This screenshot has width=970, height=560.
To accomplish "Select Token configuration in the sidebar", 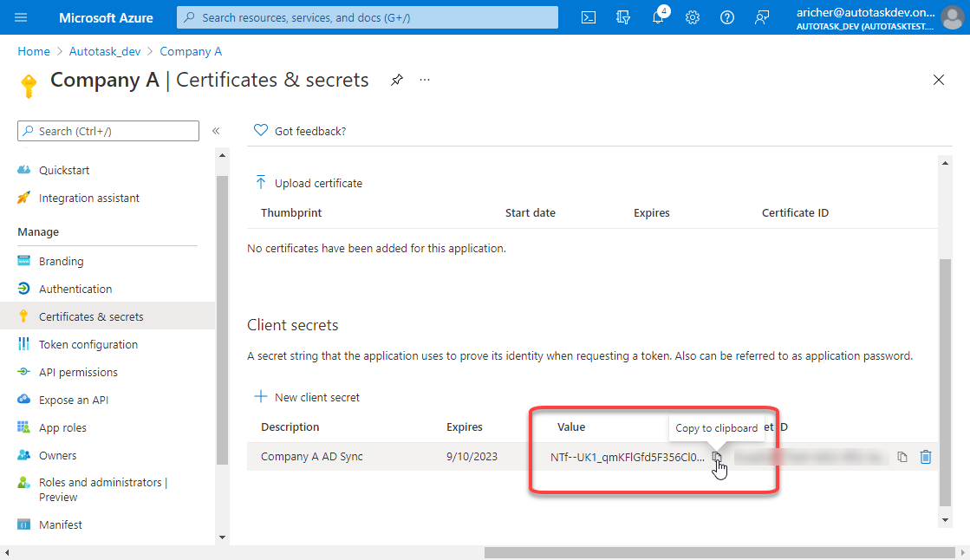I will pos(88,344).
